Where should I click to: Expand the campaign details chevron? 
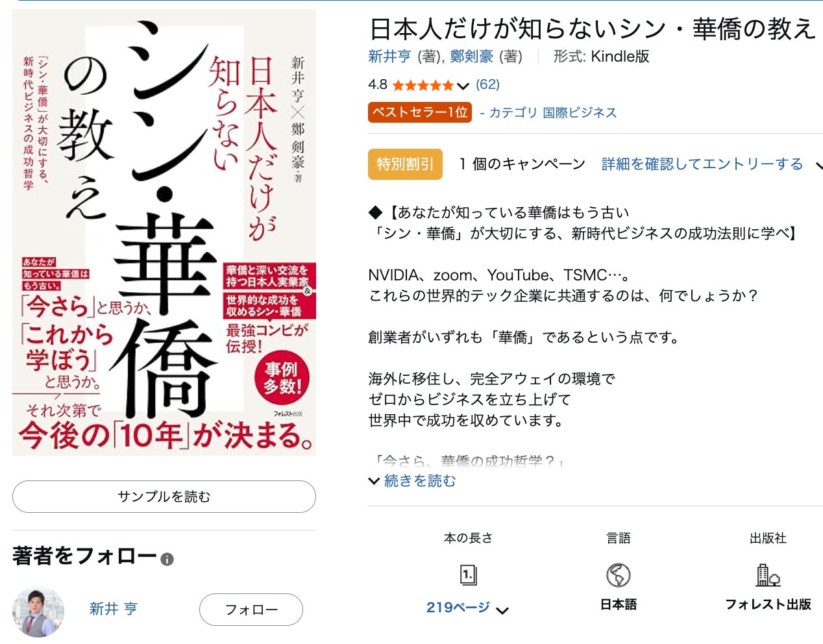click(818, 165)
